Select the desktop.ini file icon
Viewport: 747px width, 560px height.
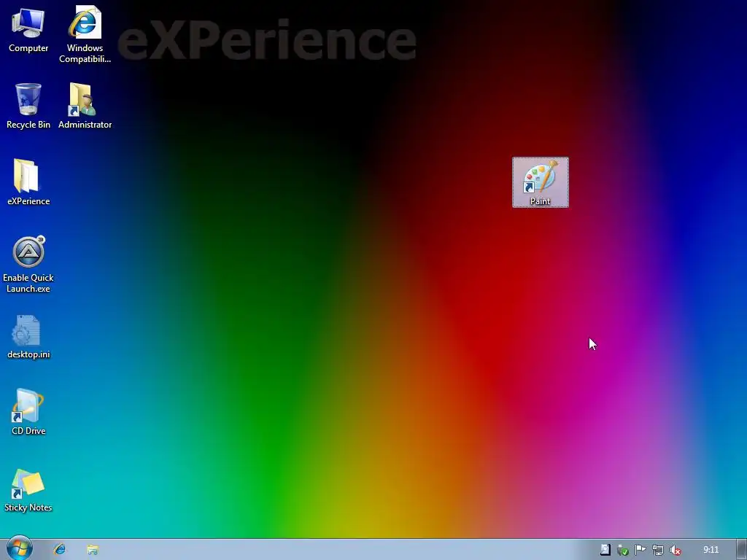(28, 336)
